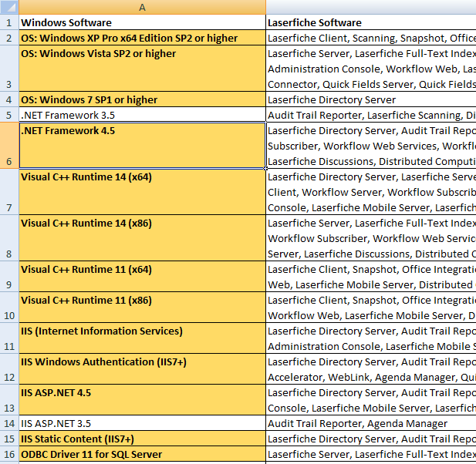Select row 10 header
The width and height of the screenshot is (476, 464).
(x=9, y=308)
